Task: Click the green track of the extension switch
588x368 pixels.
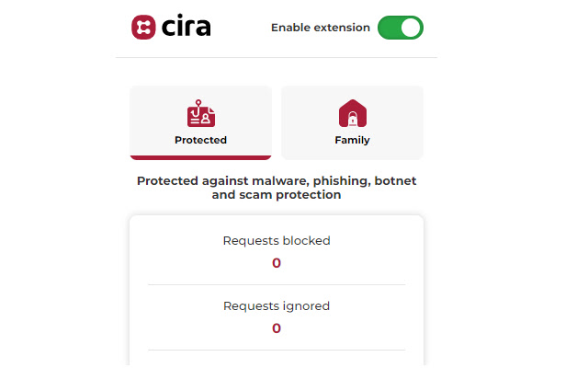Action: (390, 28)
